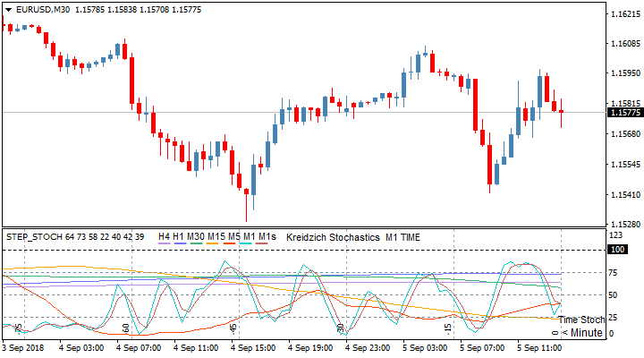Click the 1.15680 price axis label
This screenshot has height=358, width=644.
(x=625, y=134)
